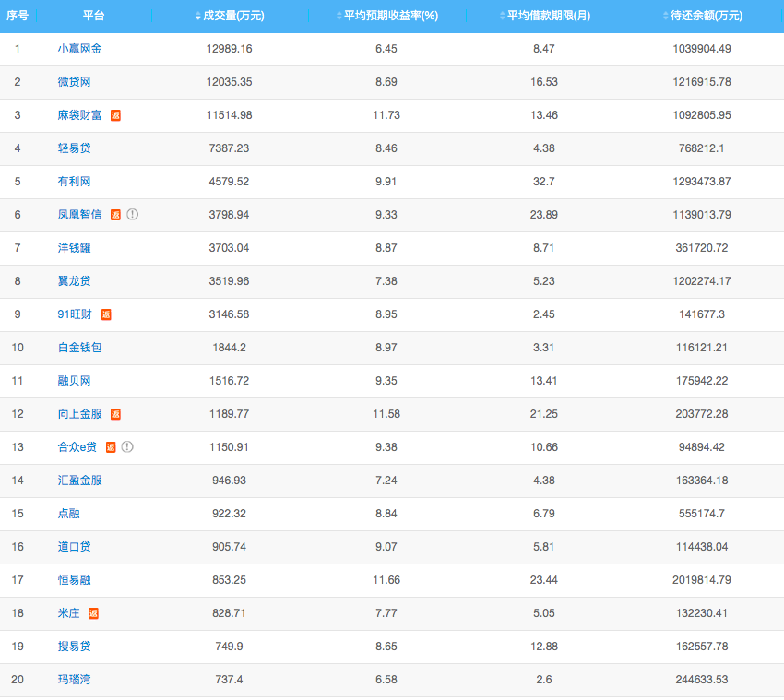Click the 返 badge next to 凤凰智信
The image size is (784, 700).
pyautogui.click(x=115, y=215)
